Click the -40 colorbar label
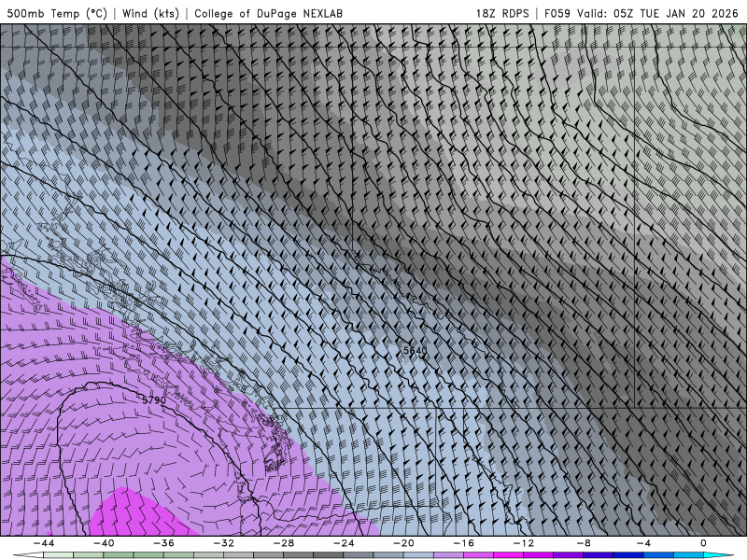This screenshot has width=747, height=560. (x=104, y=543)
